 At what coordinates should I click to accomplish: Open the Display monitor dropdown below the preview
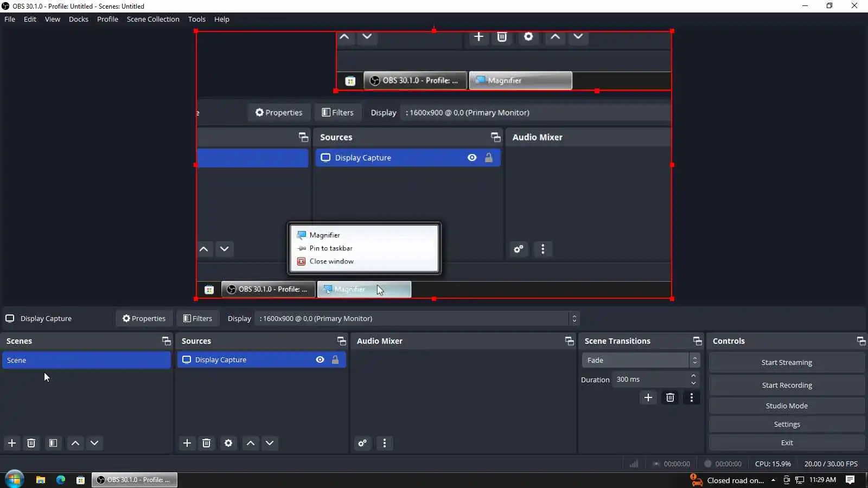(417, 318)
